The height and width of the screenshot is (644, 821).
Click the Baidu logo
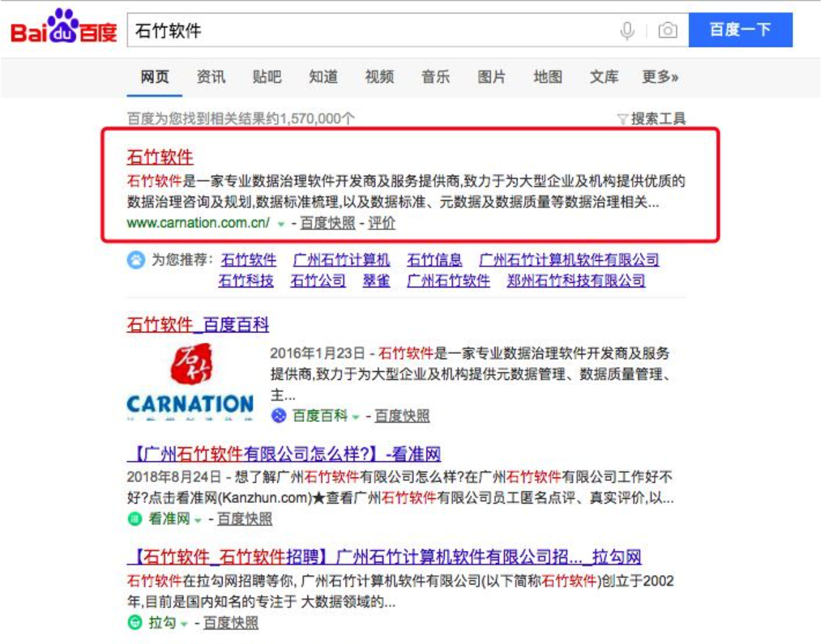(x=64, y=27)
